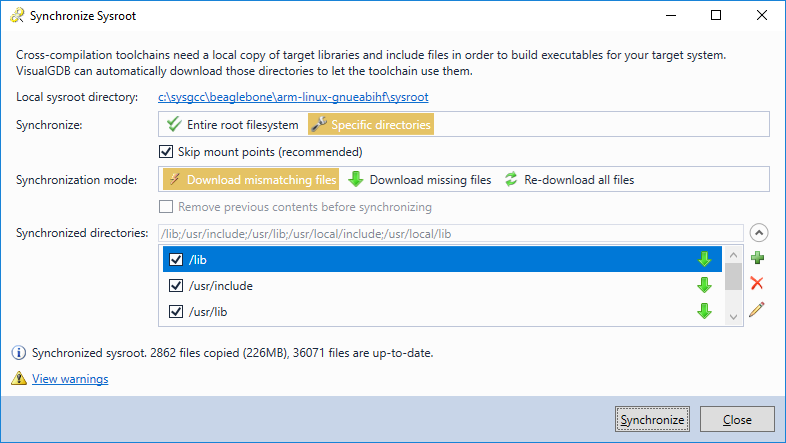Select Download missing files mode

coord(420,179)
